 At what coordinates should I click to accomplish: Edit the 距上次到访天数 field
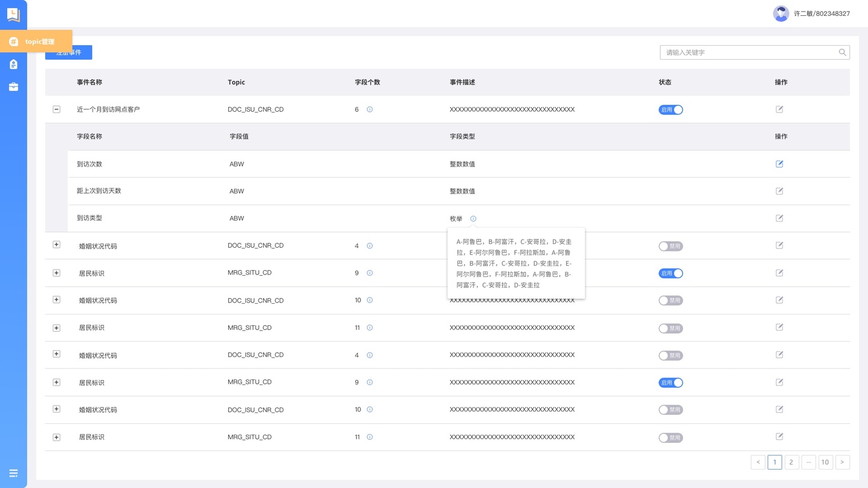pyautogui.click(x=780, y=191)
